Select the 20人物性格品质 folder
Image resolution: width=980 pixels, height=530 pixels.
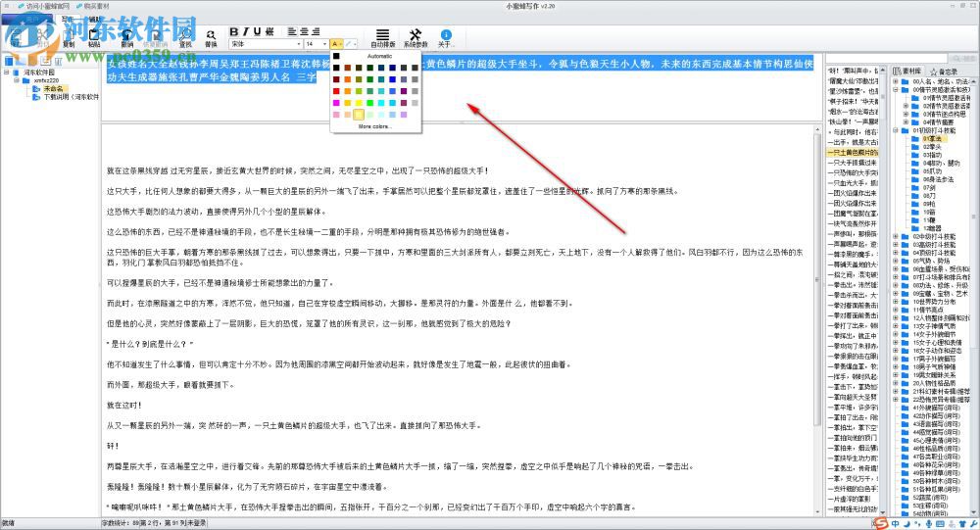click(x=934, y=383)
